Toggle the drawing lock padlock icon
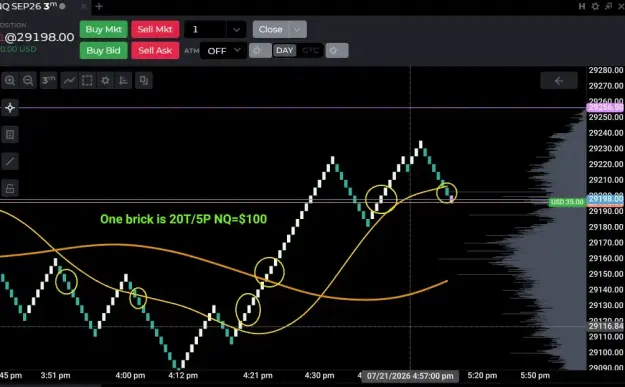This screenshot has width=625, height=387. (x=10, y=188)
